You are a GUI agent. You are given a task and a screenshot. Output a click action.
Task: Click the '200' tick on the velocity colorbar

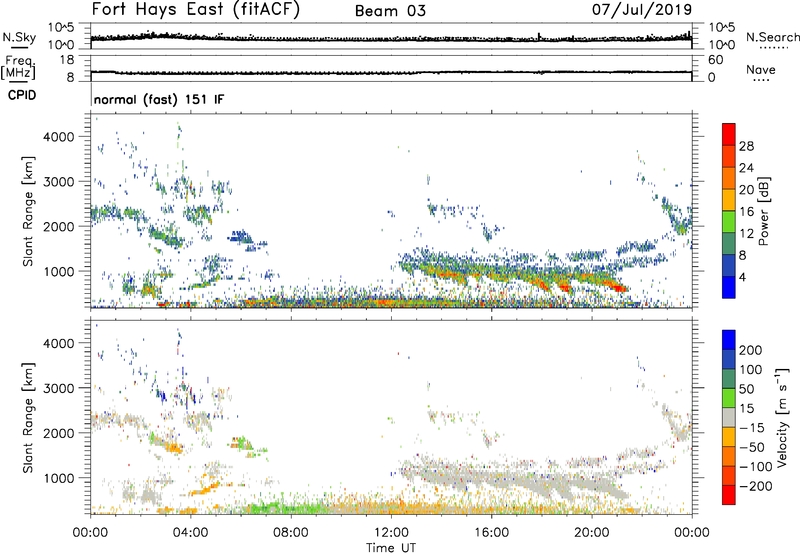tap(751, 350)
